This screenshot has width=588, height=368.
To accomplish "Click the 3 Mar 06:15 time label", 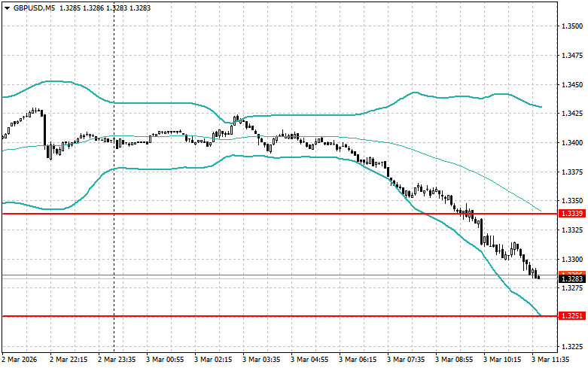I will click(x=358, y=360).
